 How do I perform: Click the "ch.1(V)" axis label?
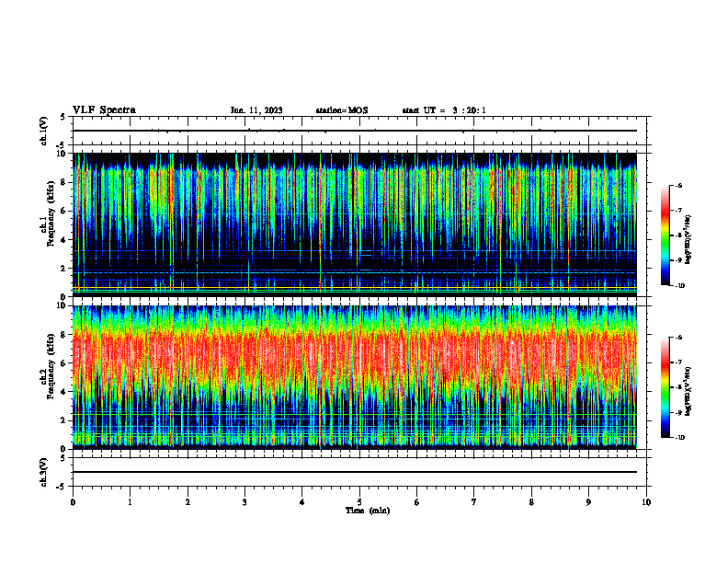point(43,131)
